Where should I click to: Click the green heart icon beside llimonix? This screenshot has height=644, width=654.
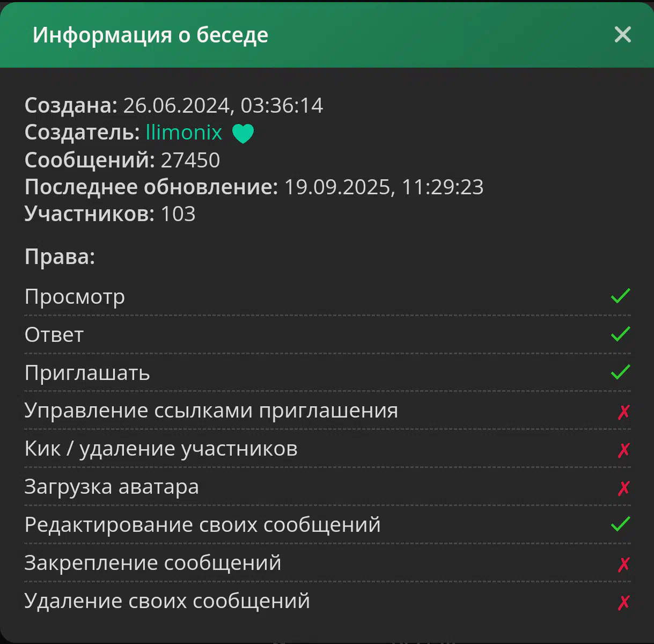tap(243, 134)
